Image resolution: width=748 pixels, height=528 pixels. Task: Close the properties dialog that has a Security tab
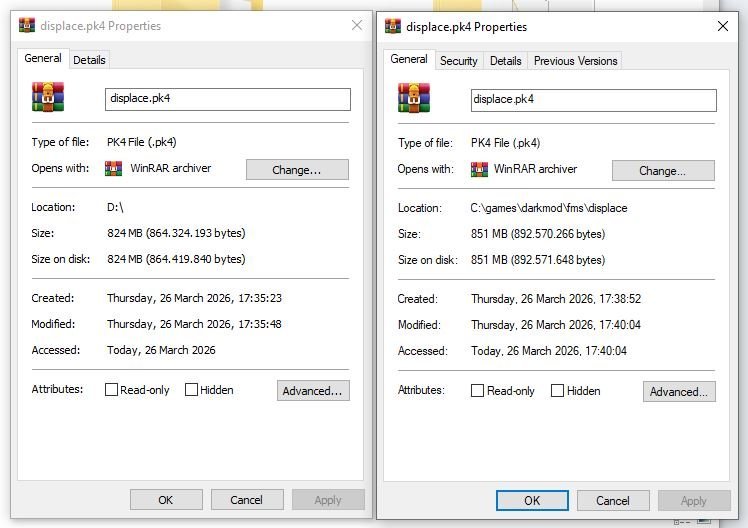[723, 27]
